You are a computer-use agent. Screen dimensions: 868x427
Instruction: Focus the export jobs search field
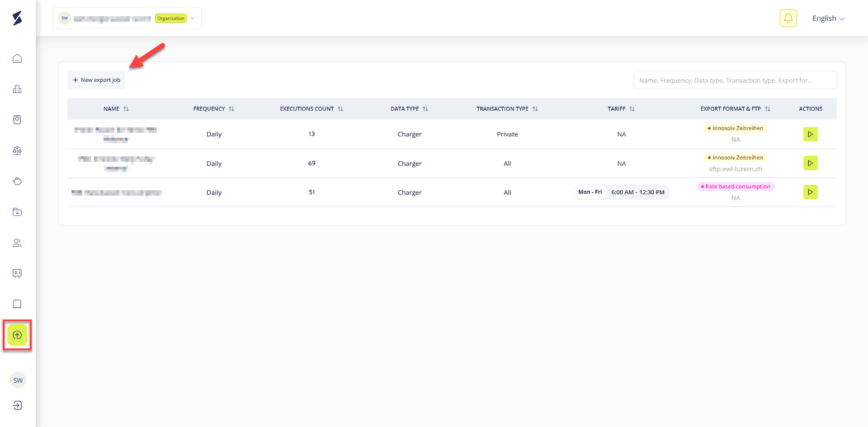pos(735,80)
